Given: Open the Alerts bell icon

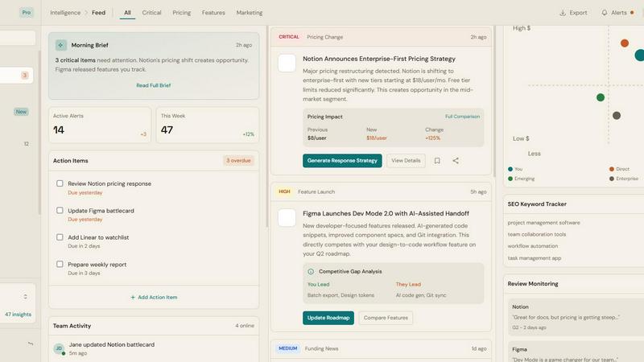Looking at the screenshot, I should click(605, 13).
